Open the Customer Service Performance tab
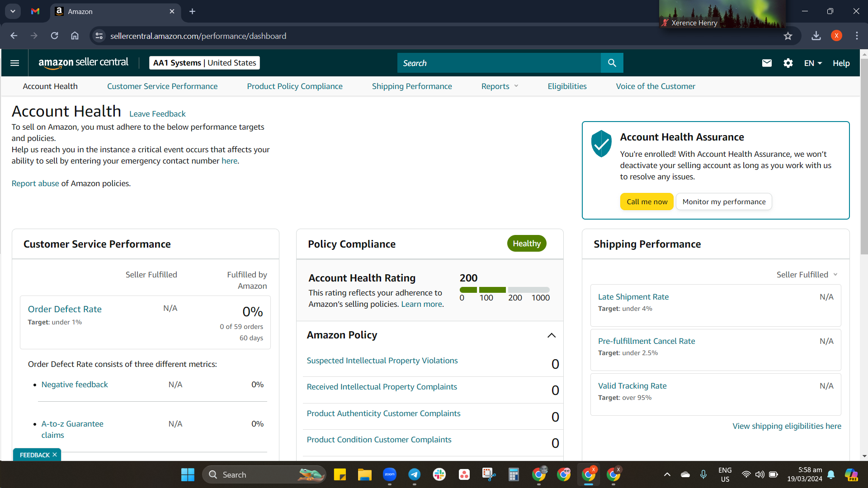This screenshot has width=868, height=488. click(x=162, y=86)
